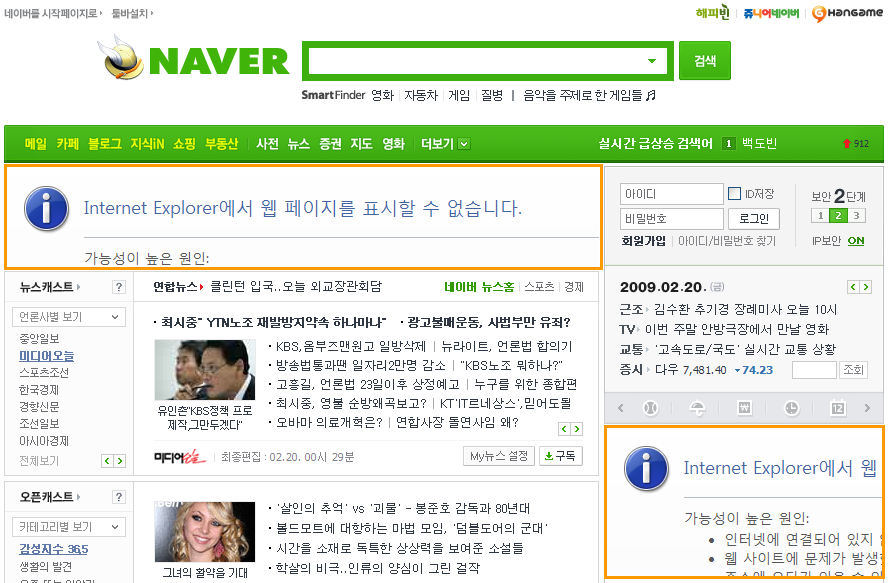Open the 해피빈 logo link
Image resolution: width=888 pixels, height=583 pixels.
712,12
